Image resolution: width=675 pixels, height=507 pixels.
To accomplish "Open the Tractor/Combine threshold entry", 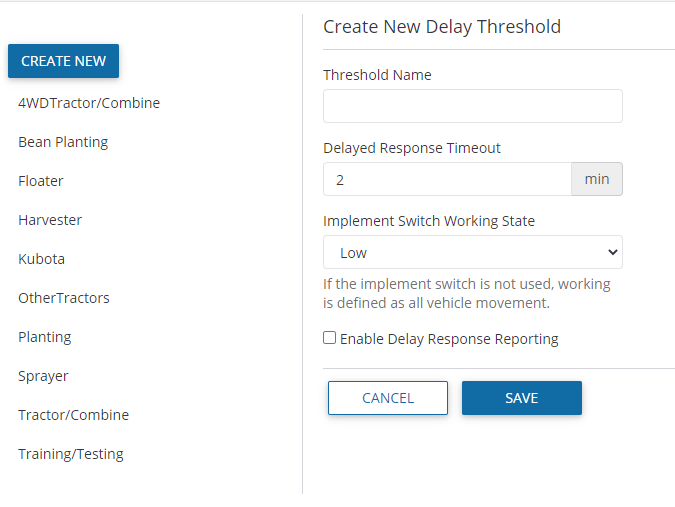I will [x=73, y=415].
